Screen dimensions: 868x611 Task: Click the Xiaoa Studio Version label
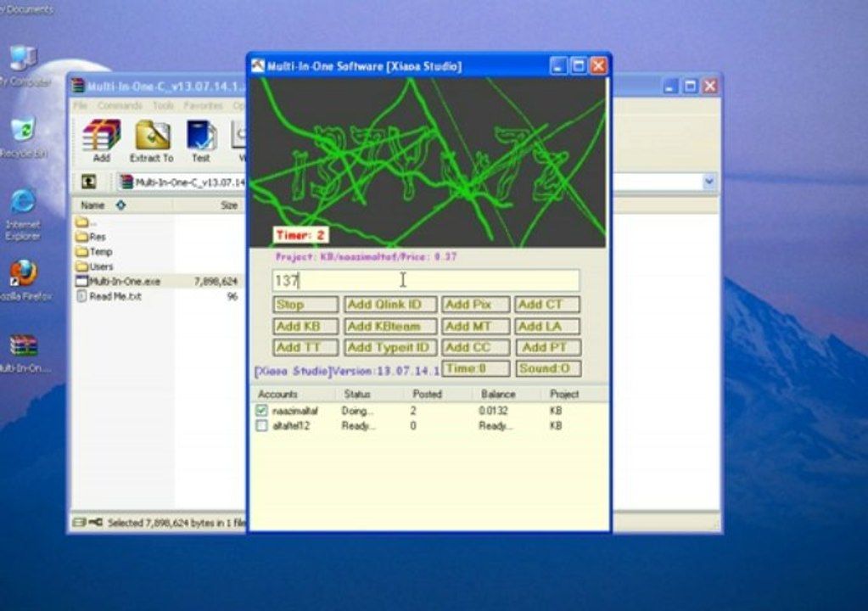click(347, 371)
